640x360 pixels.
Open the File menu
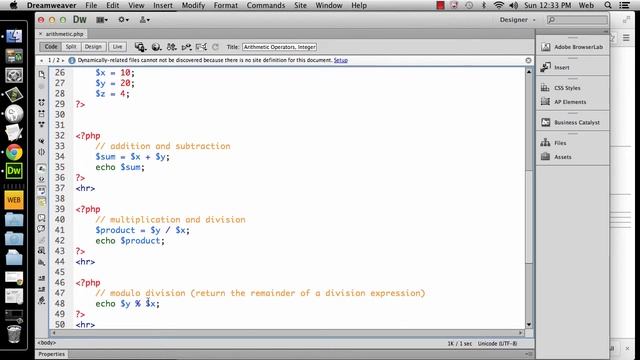click(x=91, y=5)
